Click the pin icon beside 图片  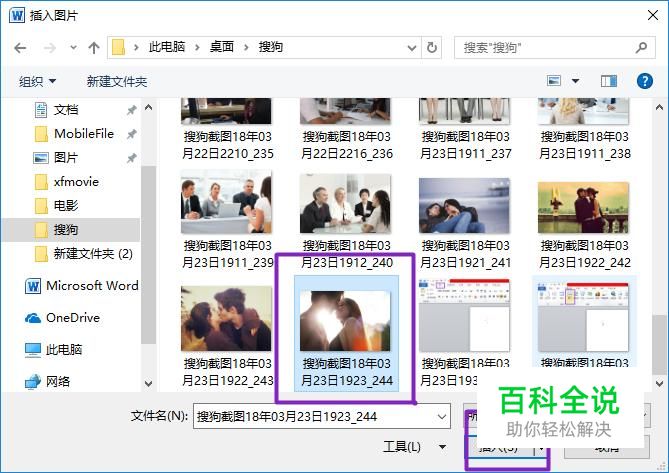131,158
